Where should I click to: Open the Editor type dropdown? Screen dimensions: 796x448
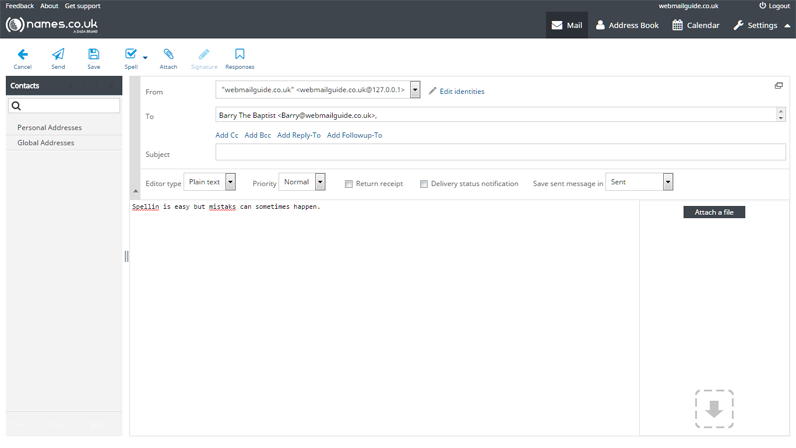click(x=209, y=182)
